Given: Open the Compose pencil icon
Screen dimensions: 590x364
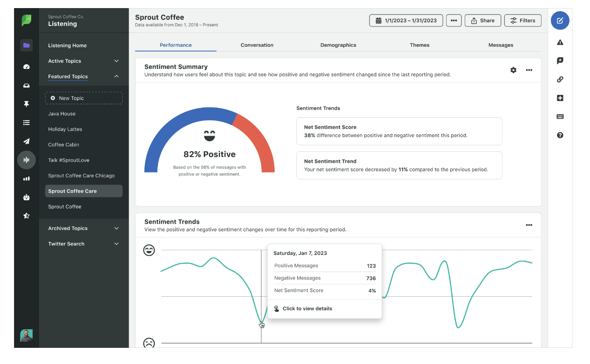Looking at the screenshot, I should [560, 20].
